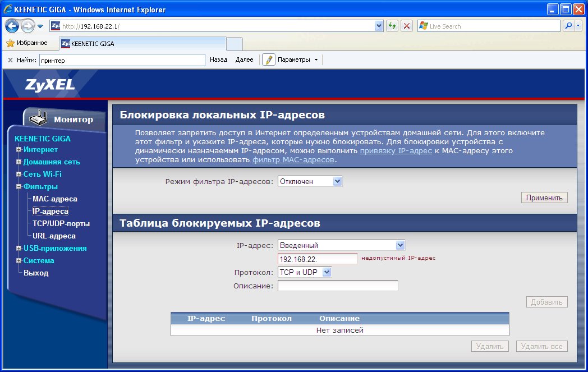This screenshot has width=588, height=372.
Task: Expand the USB-приложения tree node
Action: pyautogui.click(x=19, y=248)
